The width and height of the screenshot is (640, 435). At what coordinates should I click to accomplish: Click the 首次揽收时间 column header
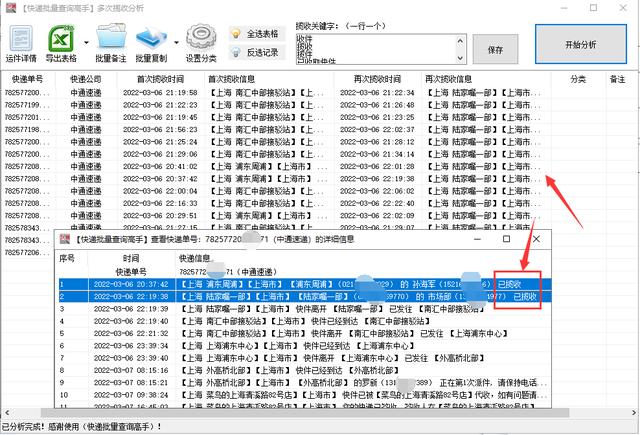[x=160, y=79]
